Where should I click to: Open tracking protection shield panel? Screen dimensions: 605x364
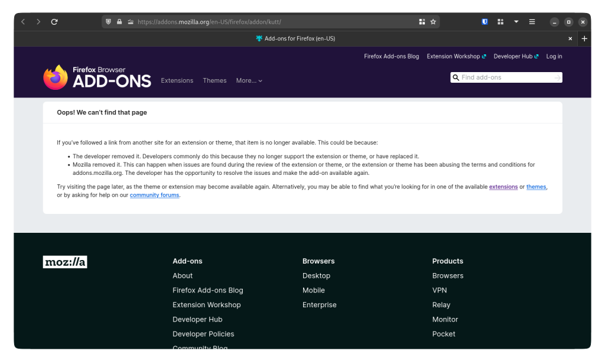click(109, 22)
